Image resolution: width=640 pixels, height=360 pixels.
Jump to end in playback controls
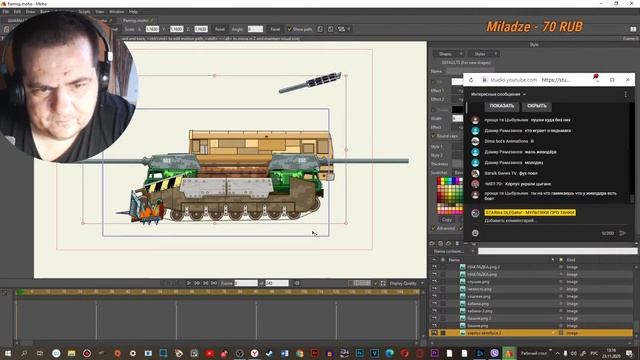click(214, 283)
